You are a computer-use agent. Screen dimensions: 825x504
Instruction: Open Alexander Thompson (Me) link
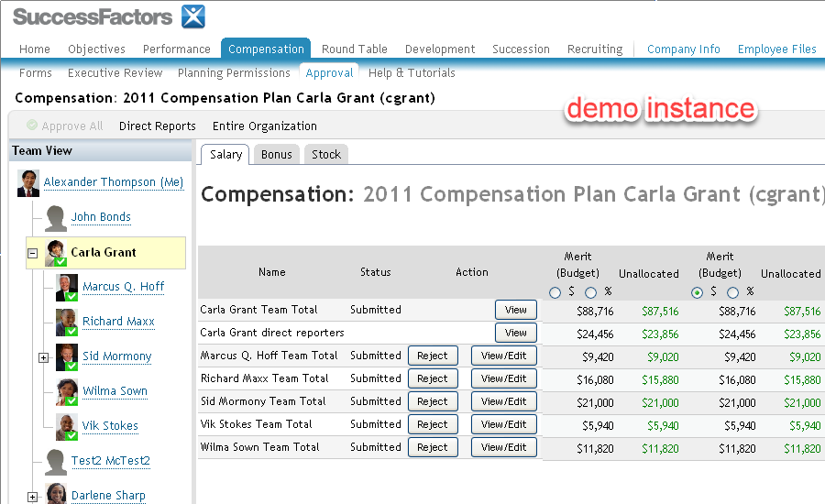pos(113,182)
